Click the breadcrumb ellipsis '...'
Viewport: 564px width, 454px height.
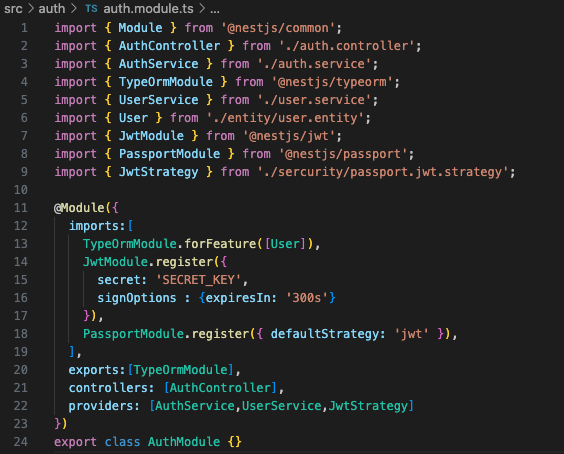coord(215,10)
